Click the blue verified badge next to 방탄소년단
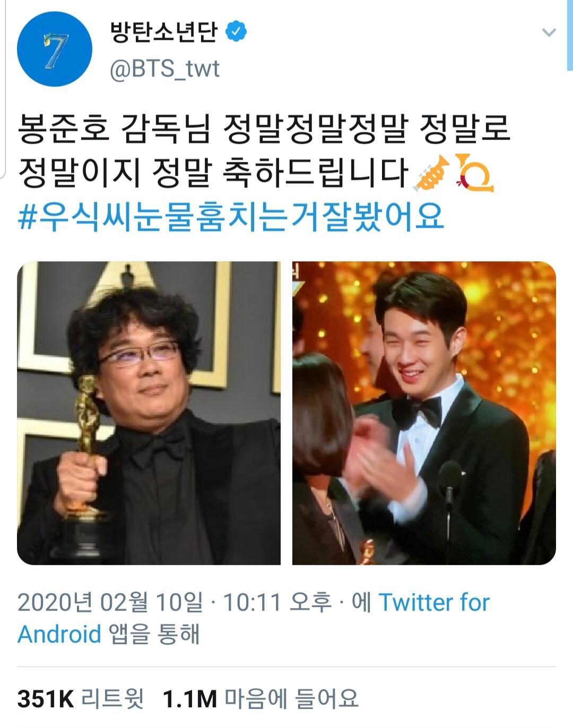Image resolution: width=573 pixels, height=728 pixels. (x=236, y=32)
